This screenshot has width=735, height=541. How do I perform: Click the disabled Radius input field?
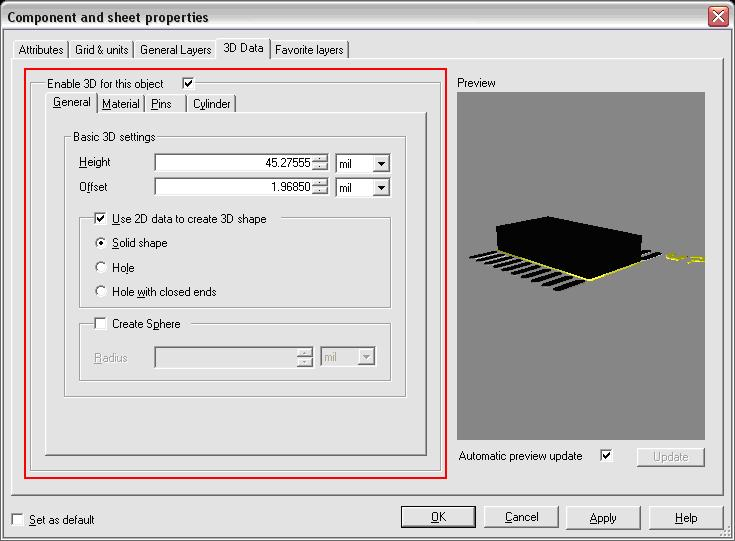point(226,357)
